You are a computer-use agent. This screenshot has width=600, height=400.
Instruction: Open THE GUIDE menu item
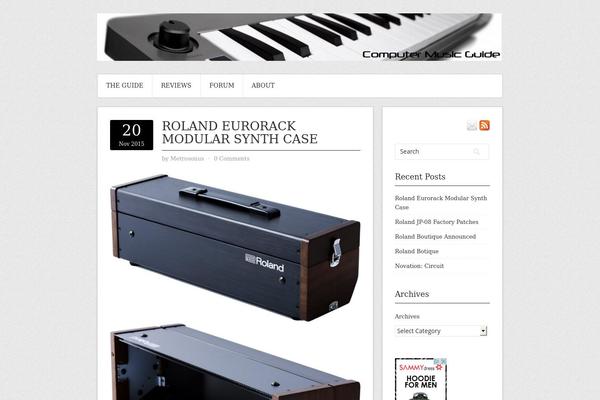[x=124, y=85]
